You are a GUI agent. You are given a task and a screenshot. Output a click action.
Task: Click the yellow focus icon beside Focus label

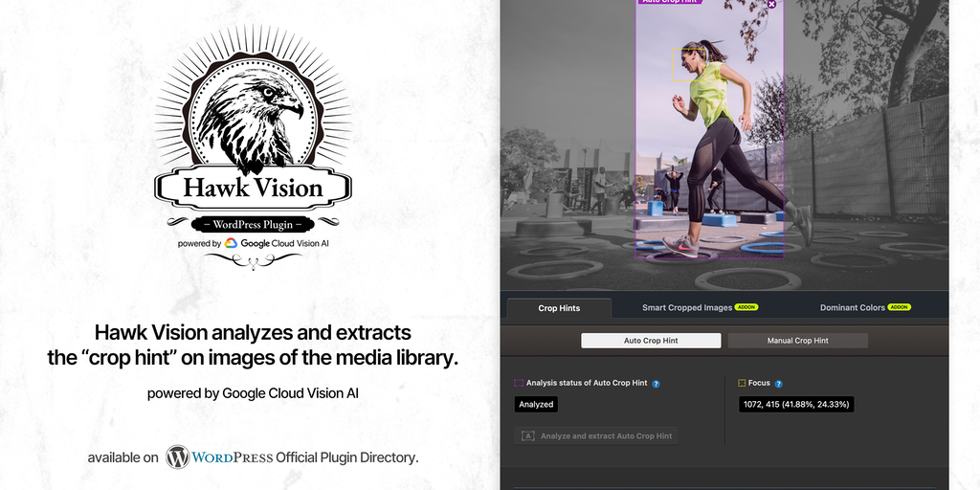pos(742,383)
